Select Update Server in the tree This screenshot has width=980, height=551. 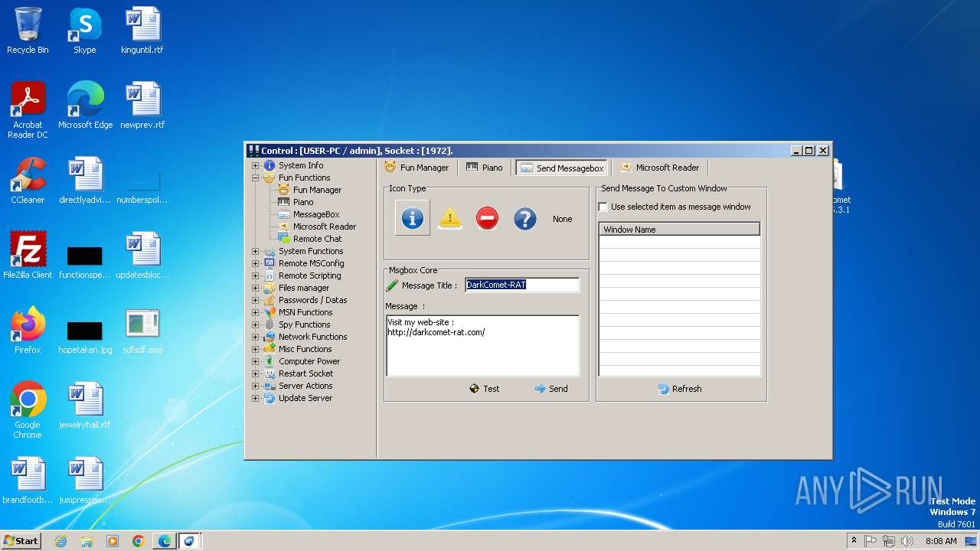(x=305, y=398)
